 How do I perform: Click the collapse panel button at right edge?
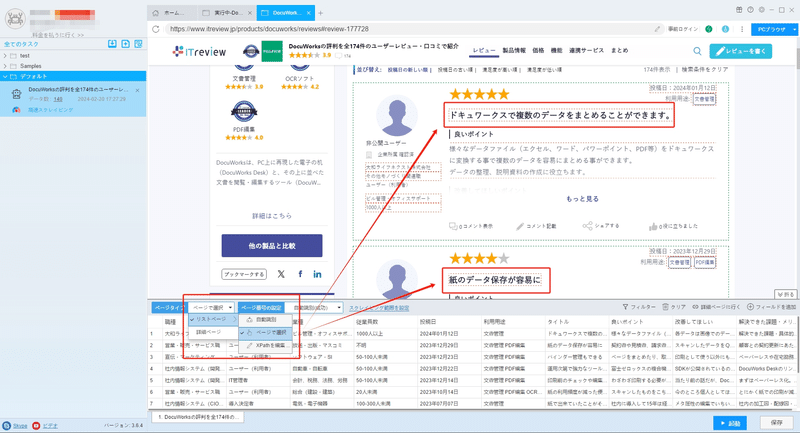[x=786, y=294]
